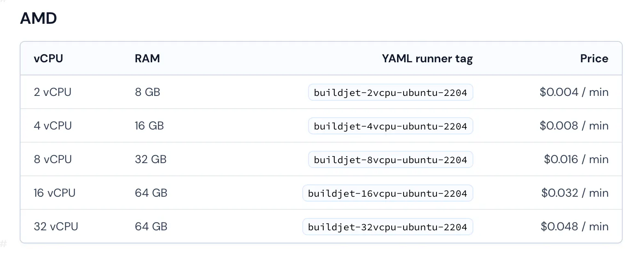Click the 32 GB RAM cell

151,159
